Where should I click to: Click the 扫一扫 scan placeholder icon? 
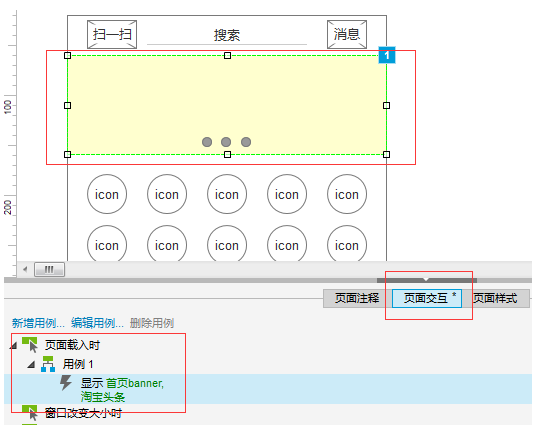[x=112, y=34]
